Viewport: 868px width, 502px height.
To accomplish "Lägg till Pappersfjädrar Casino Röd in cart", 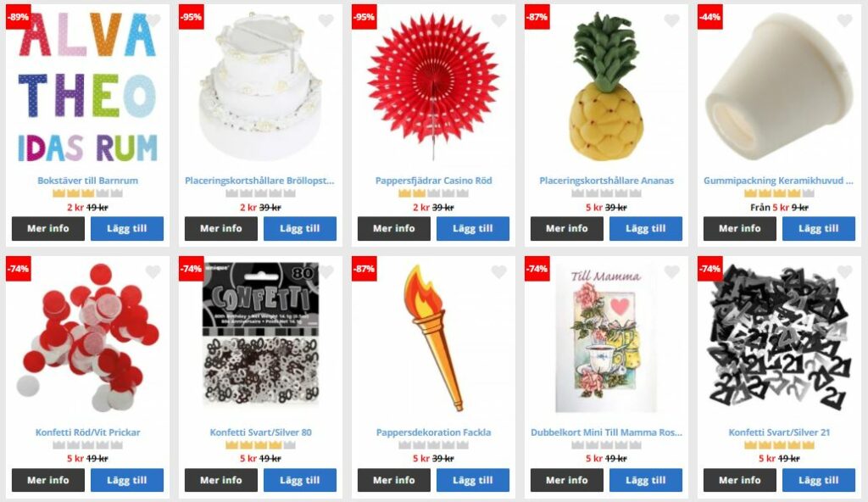I will (473, 228).
